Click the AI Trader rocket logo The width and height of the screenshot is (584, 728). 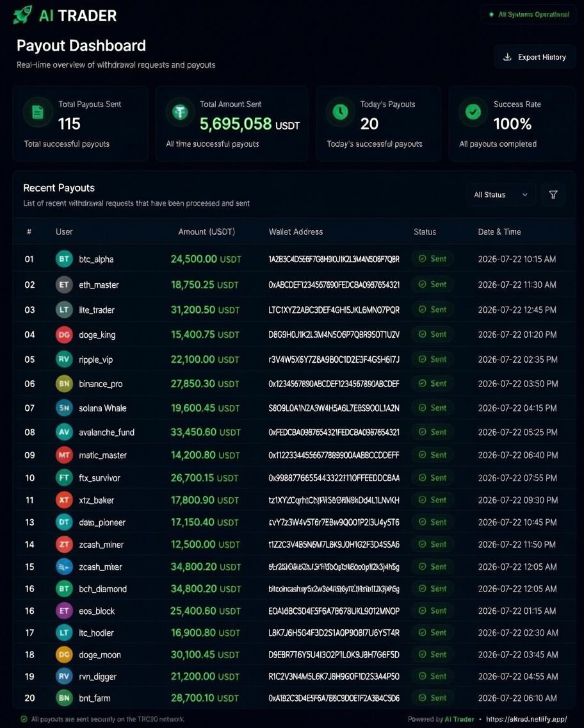tap(22, 15)
